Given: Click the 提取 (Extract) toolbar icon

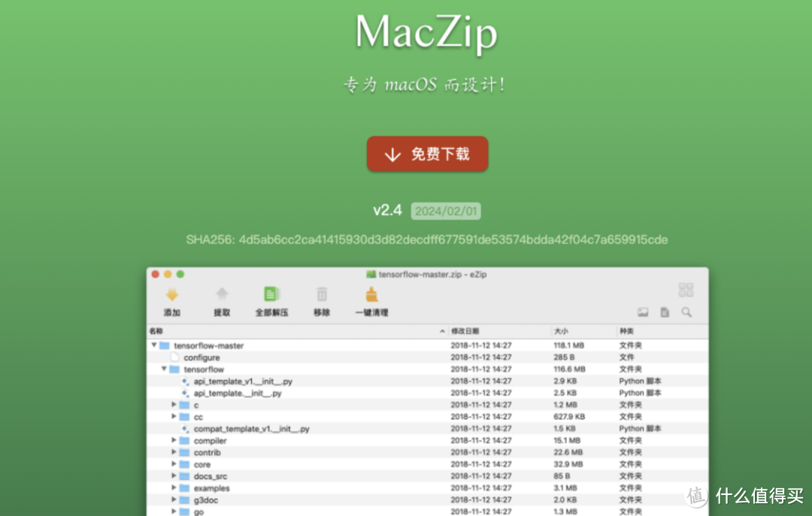Looking at the screenshot, I should pos(222,295).
